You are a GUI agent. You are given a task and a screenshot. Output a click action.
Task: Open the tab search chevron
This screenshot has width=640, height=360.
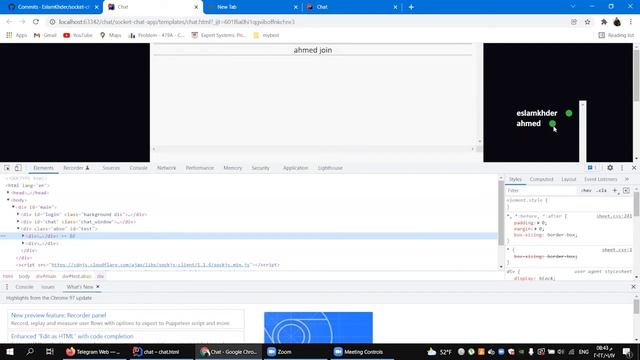point(573,7)
